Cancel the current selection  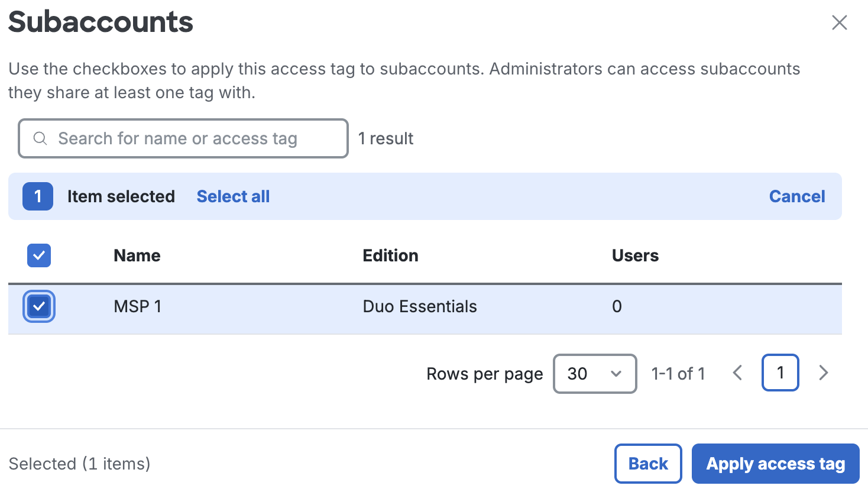(797, 196)
